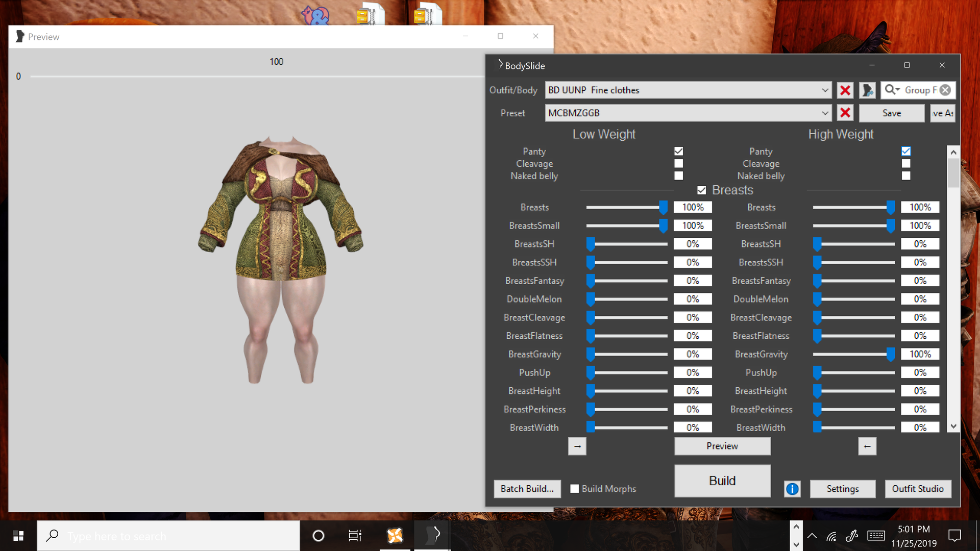Click Low Weight BreastsSmall percent field

693,226
